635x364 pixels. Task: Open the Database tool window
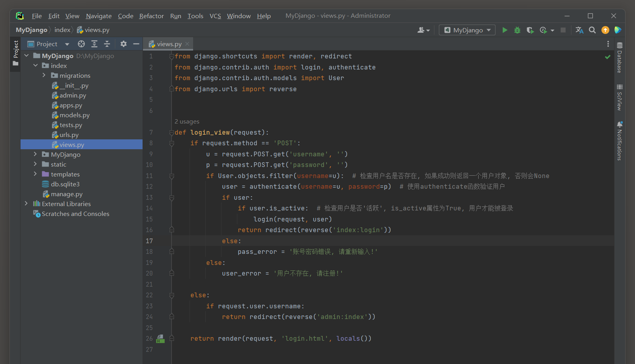(620, 58)
